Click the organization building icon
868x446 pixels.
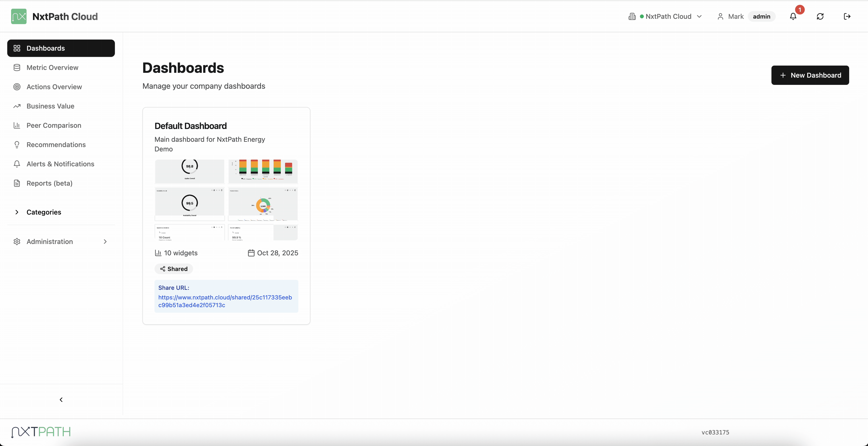tap(632, 16)
